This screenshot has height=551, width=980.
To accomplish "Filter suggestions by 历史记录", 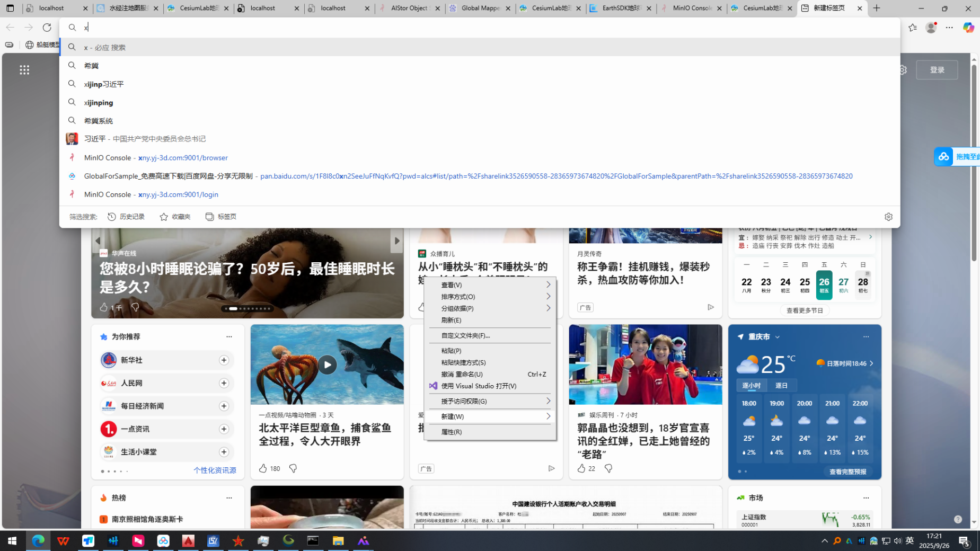I will (x=126, y=217).
